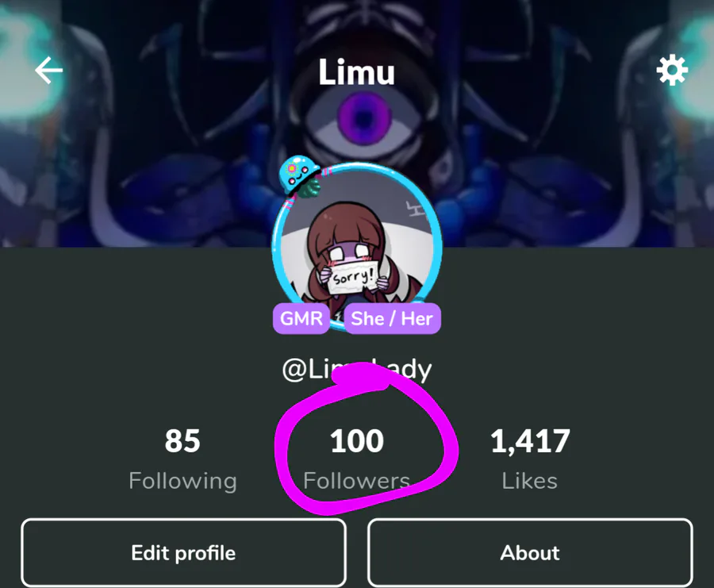The height and width of the screenshot is (588, 714).
Task: Open the 1,417 Likes count
Action: click(530, 441)
